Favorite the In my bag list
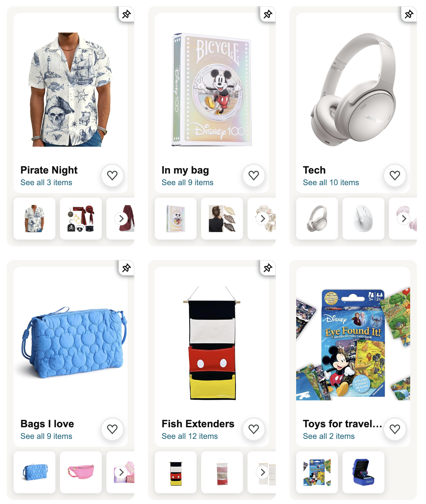Image resolution: width=426 pixels, height=504 pixels. (x=254, y=176)
